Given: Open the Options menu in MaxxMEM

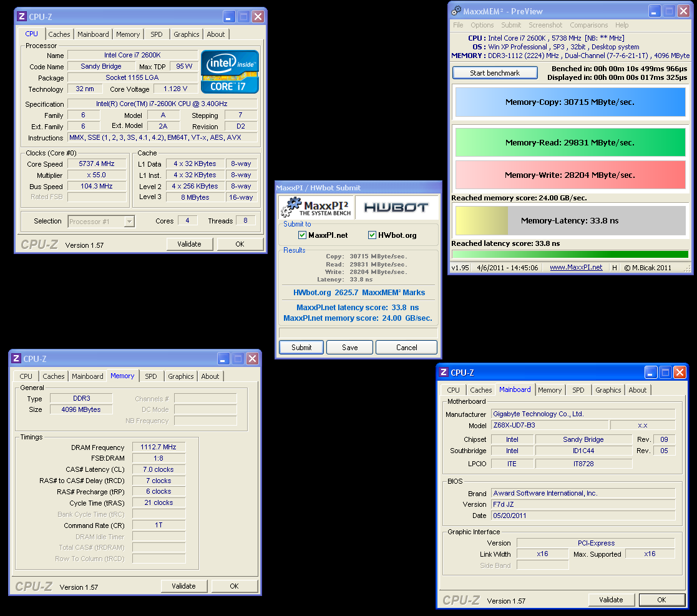Looking at the screenshot, I should tap(482, 25).
